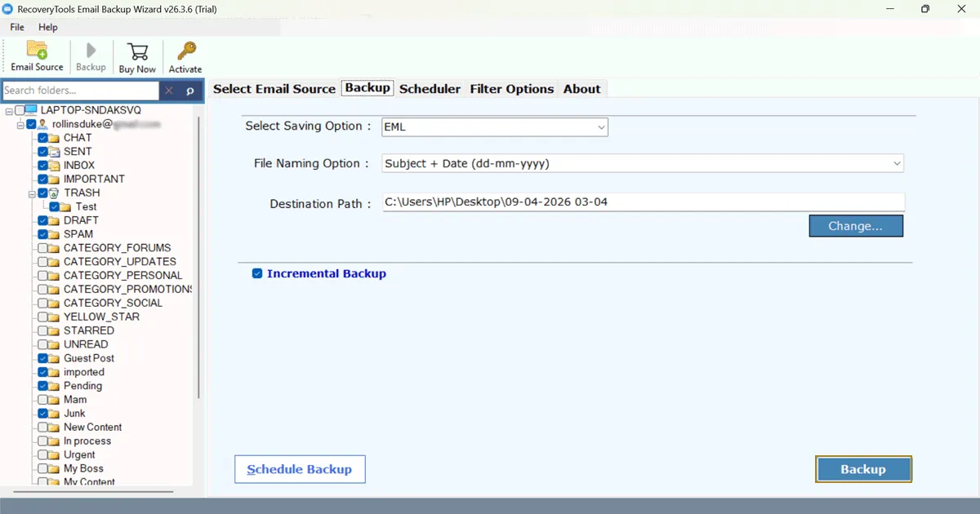Click the rollinsduke account user icon
This screenshot has height=514, width=980.
tap(42, 124)
